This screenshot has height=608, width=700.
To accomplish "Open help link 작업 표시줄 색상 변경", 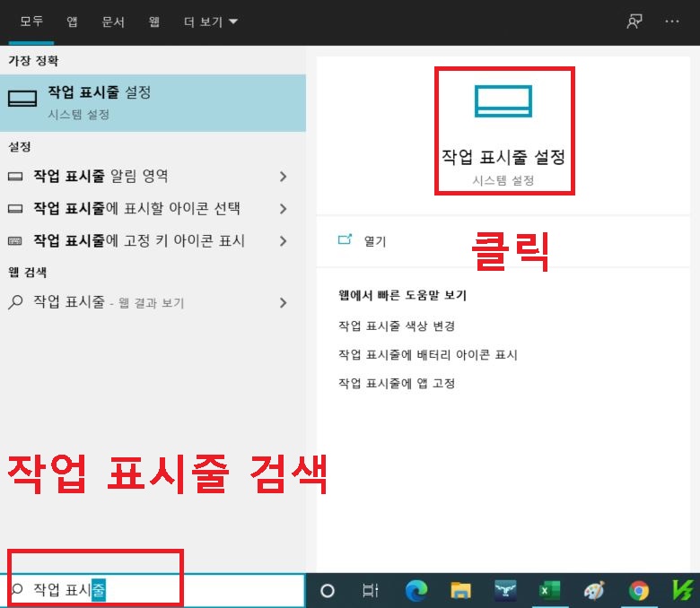I will click(x=397, y=326).
